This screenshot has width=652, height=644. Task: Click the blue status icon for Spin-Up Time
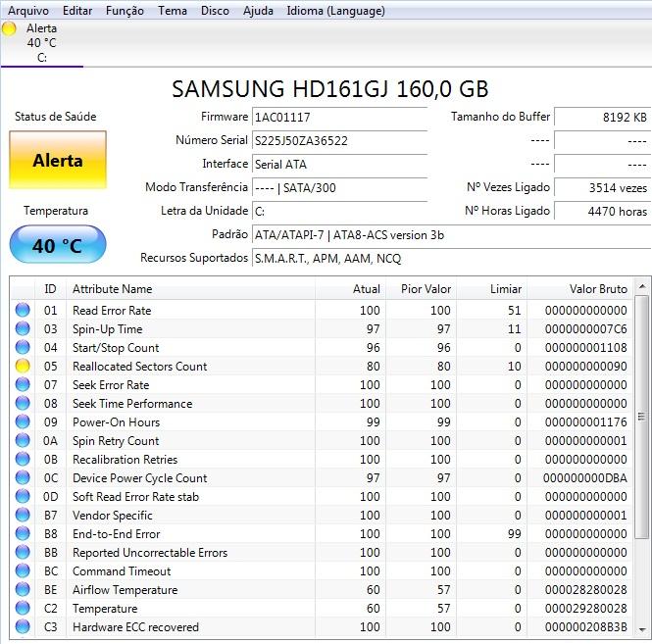pos(23,328)
